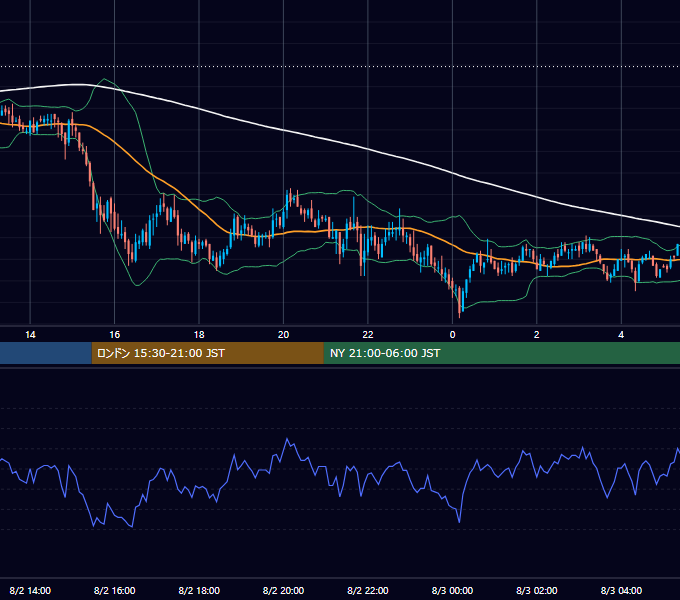Click the NY 21:00-06:00 JST session bar
The width and height of the screenshot is (680, 600).
coord(502,353)
